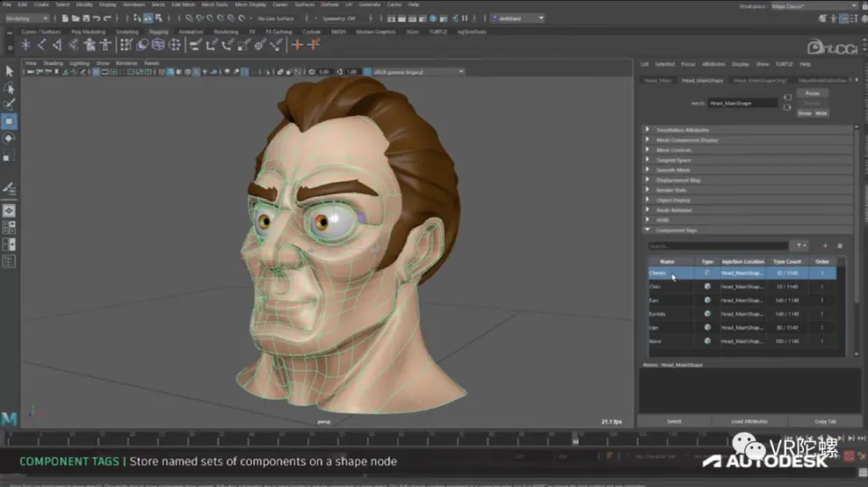Screen dimensions: 868x487
Task: Click the Component Tags search field
Action: [x=718, y=246]
